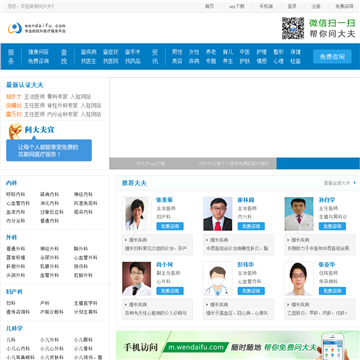Open the photo of the doctor with the red tie
This screenshot has width=360, height=360.
(218, 214)
